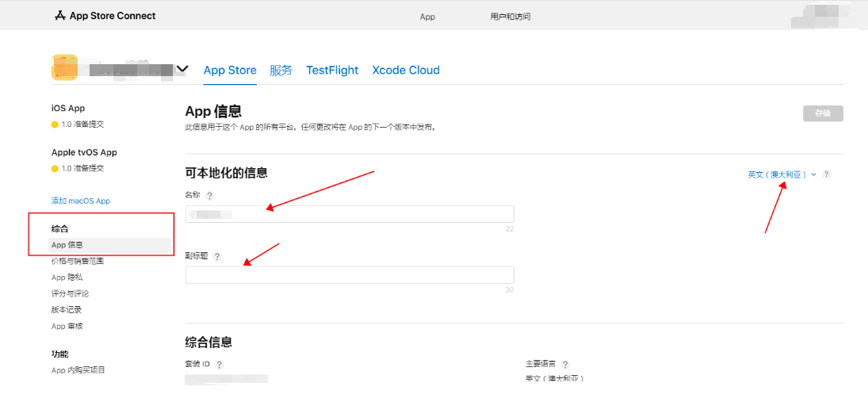
Task: Click the App Store Connect logo
Action: pos(105,16)
